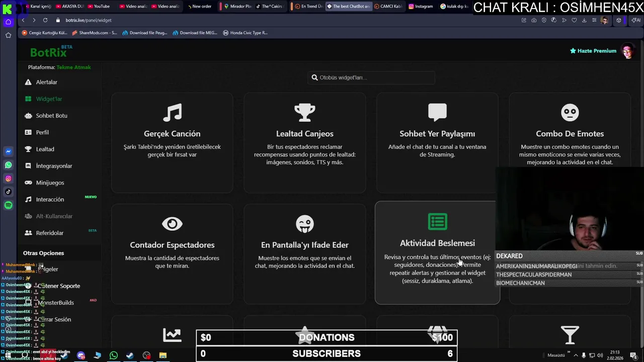
Task: Go forward in browser history
Action: point(34,20)
